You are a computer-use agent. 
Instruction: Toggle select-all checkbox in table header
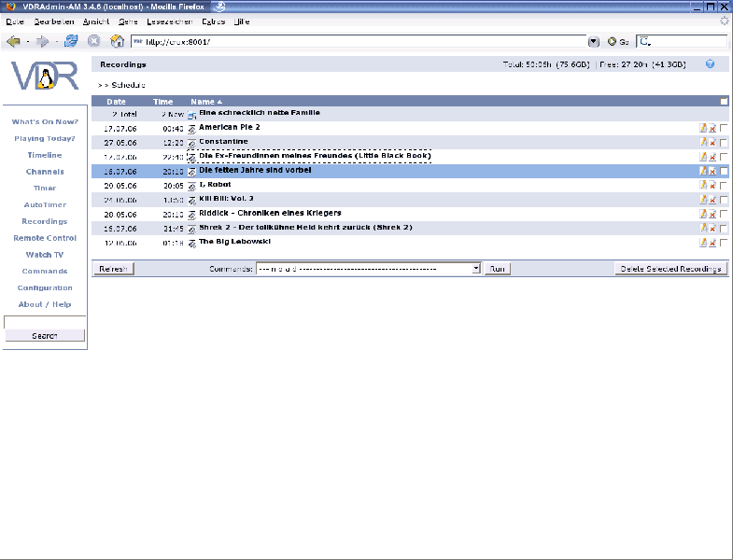pos(724,101)
